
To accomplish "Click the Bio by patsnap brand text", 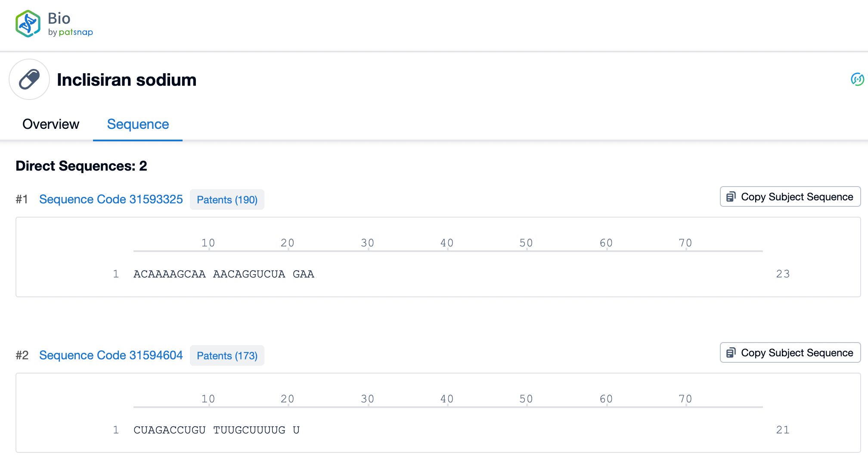I will click(70, 24).
